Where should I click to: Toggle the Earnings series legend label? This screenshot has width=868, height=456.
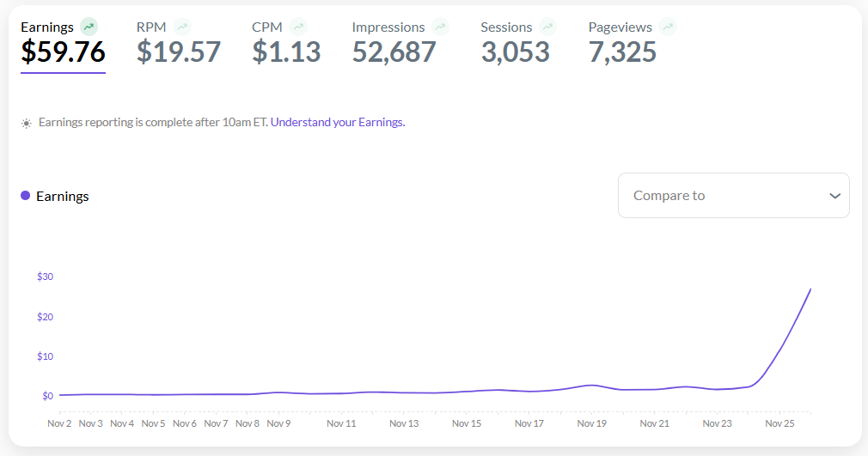pyautogui.click(x=63, y=196)
